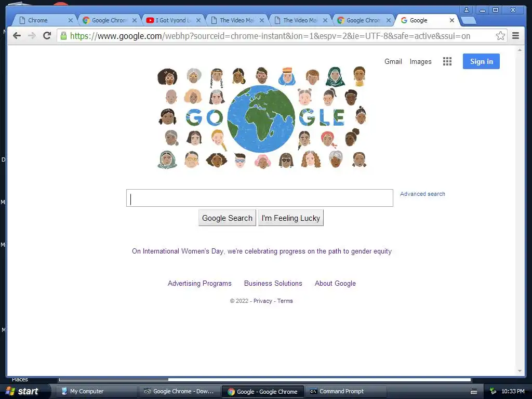Open a new tab
The width and height of the screenshot is (532, 399).
click(x=469, y=20)
